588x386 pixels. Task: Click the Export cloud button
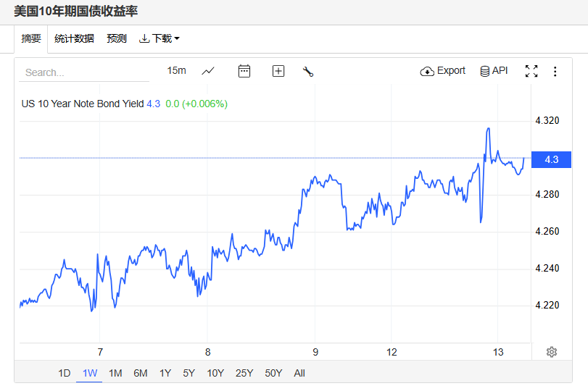pyautogui.click(x=442, y=71)
